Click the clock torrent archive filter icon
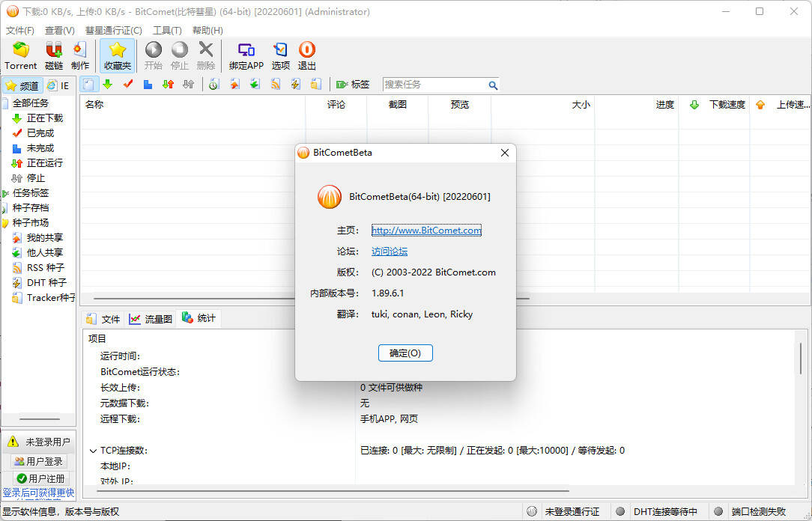This screenshot has height=521, width=812. coord(214,85)
